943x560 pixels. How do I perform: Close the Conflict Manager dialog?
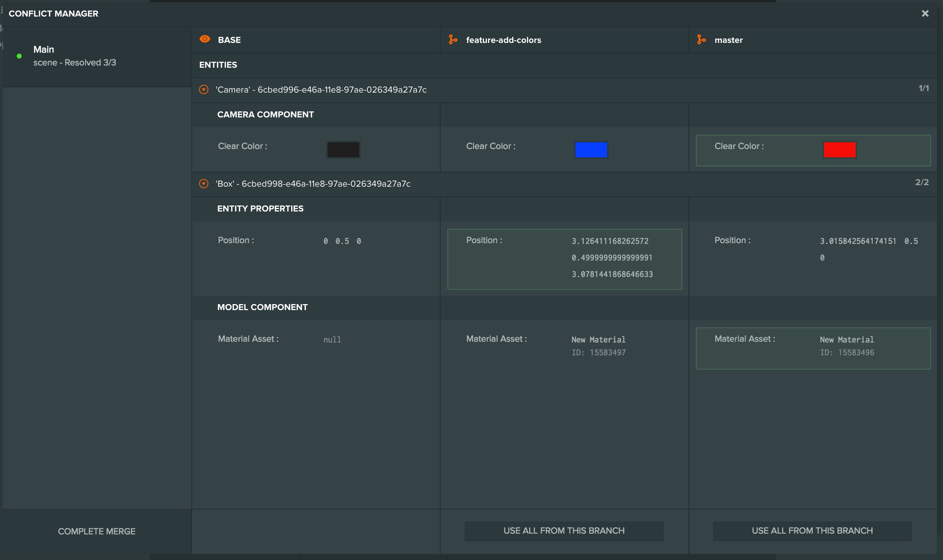tap(925, 14)
